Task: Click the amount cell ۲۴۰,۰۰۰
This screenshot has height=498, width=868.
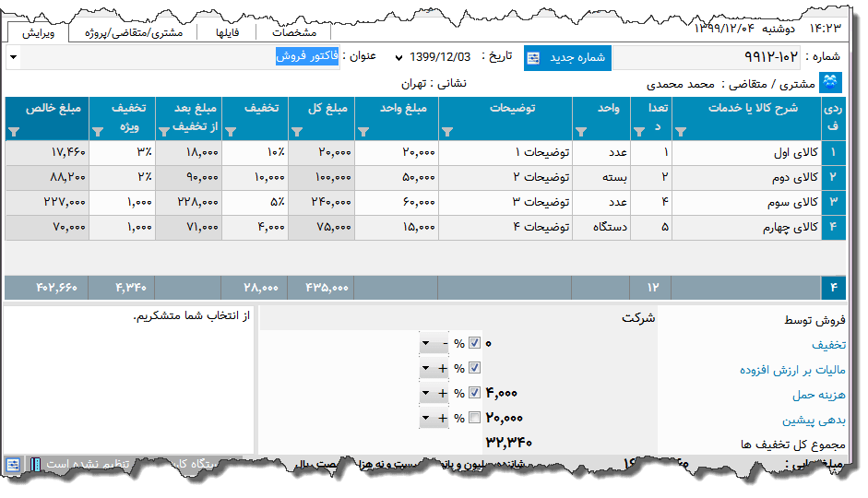Action: coord(322,203)
